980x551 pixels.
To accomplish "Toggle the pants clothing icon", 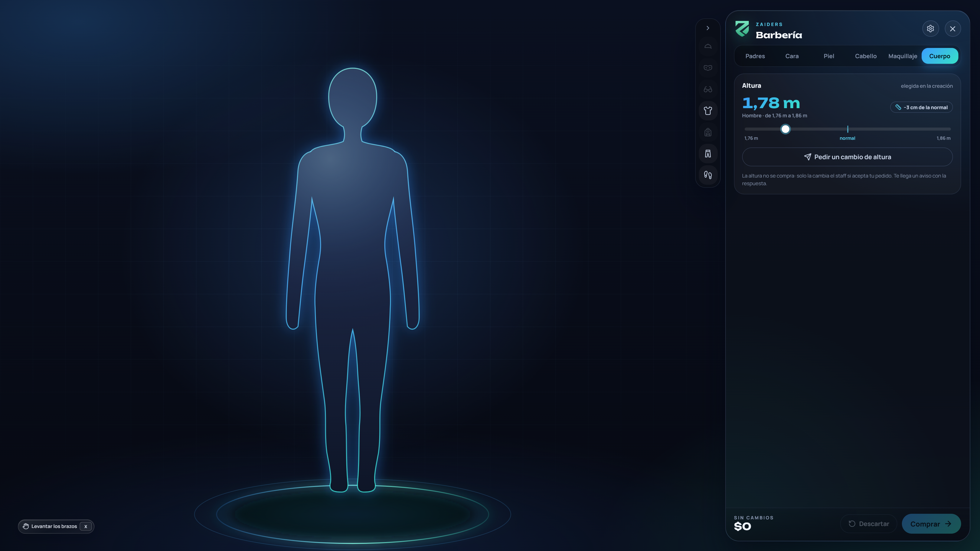I will pos(708,153).
